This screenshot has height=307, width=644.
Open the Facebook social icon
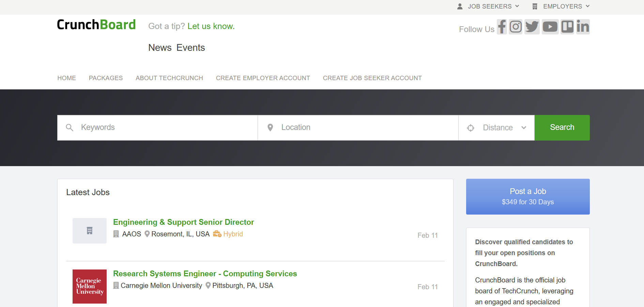502,27
